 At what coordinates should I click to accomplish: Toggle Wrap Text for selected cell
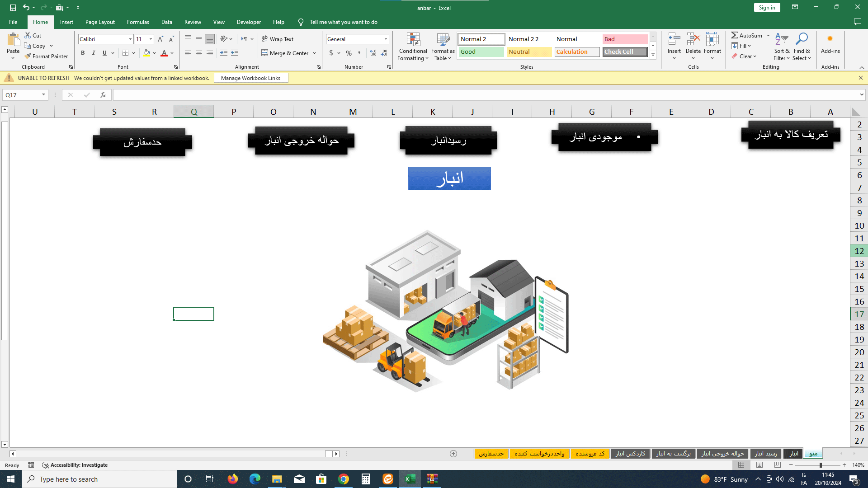point(278,39)
